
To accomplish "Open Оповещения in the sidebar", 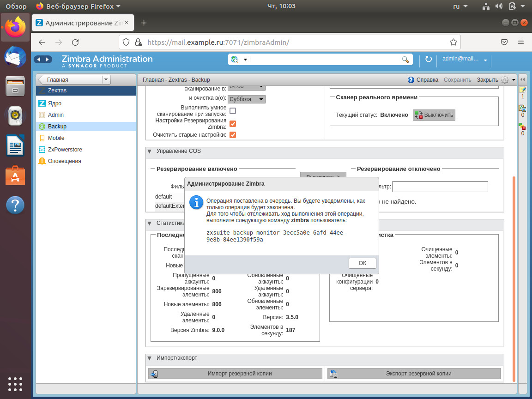I will (64, 161).
